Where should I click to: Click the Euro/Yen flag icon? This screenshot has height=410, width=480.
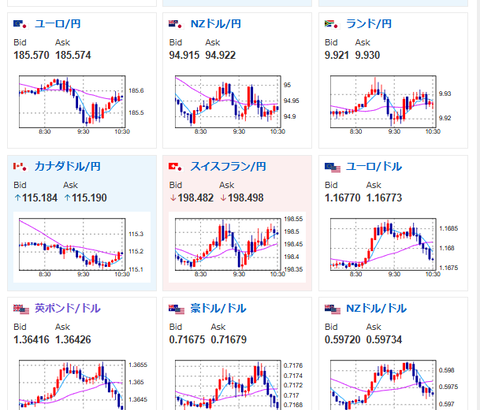(x=20, y=24)
